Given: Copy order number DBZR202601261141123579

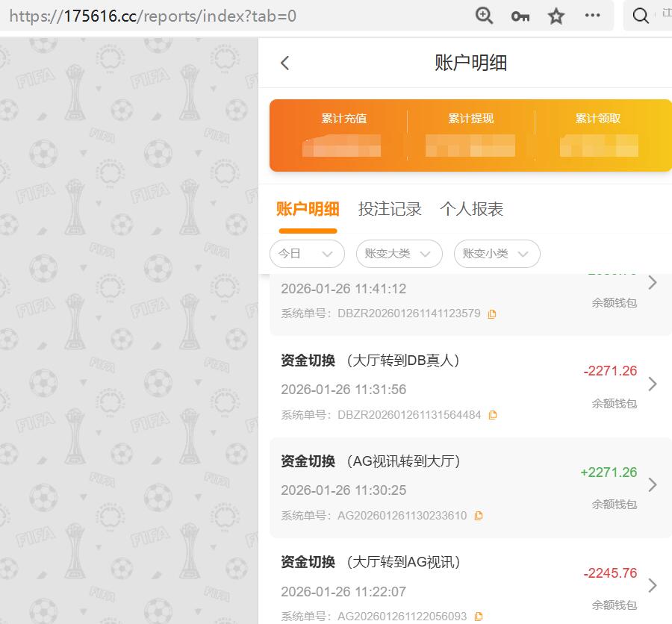Looking at the screenshot, I should coord(491,313).
